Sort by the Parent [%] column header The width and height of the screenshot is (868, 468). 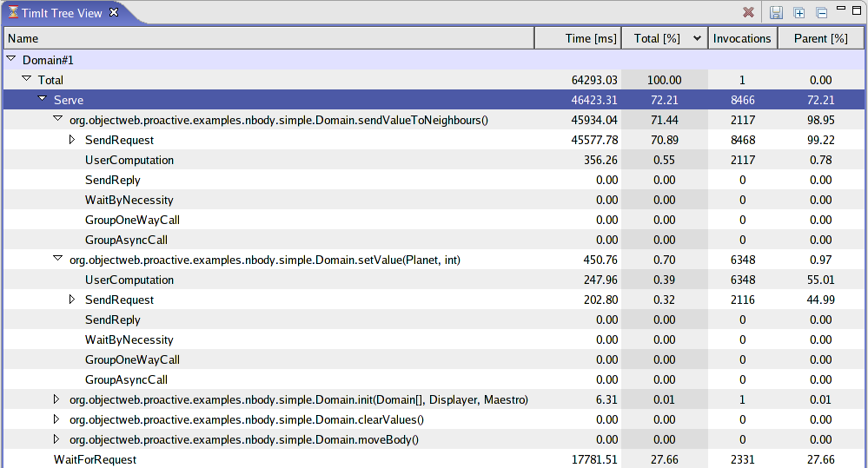coord(821,38)
